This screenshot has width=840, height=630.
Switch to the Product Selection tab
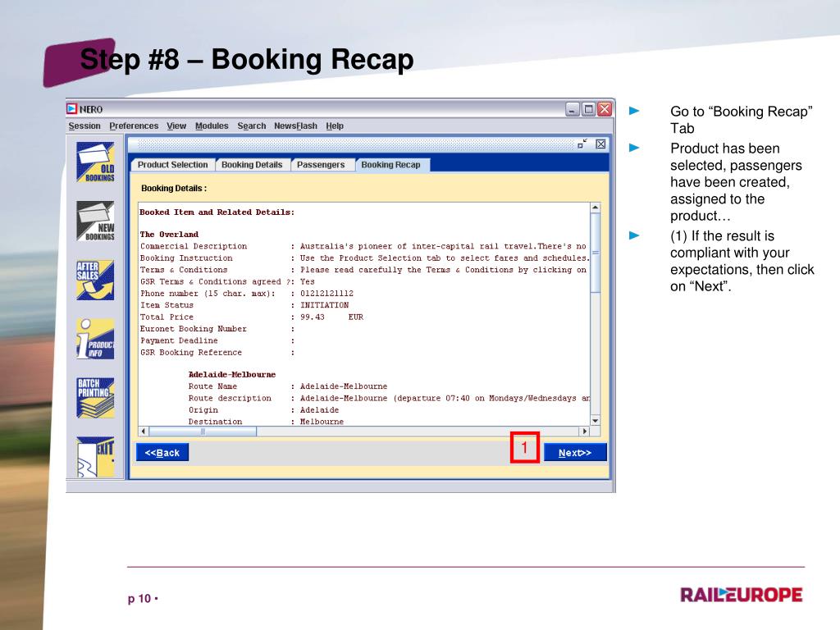[x=172, y=164]
